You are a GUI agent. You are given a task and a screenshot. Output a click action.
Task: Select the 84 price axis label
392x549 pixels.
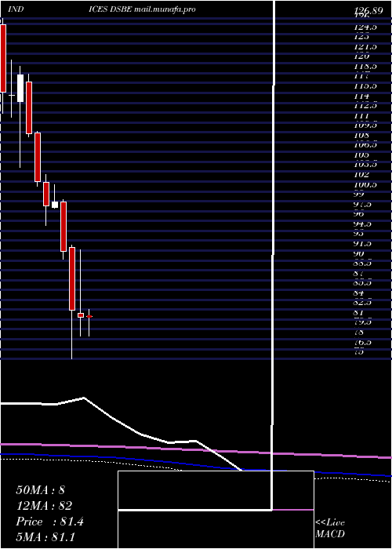pos(359,293)
